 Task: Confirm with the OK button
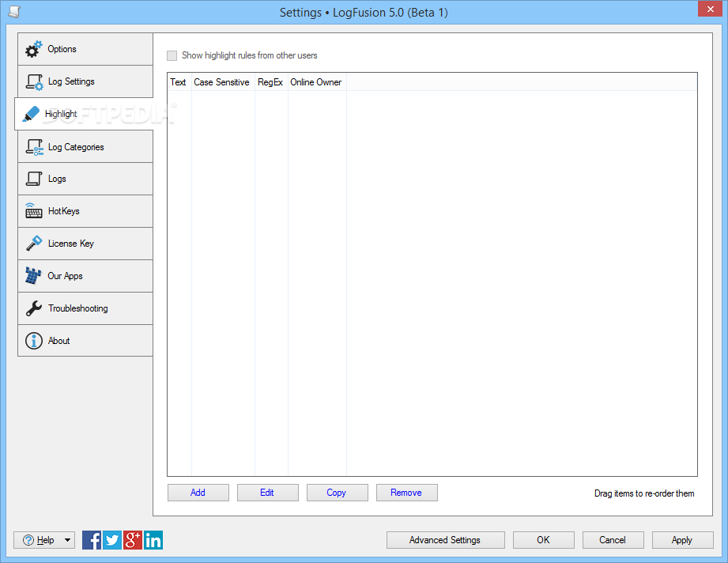pyautogui.click(x=544, y=540)
